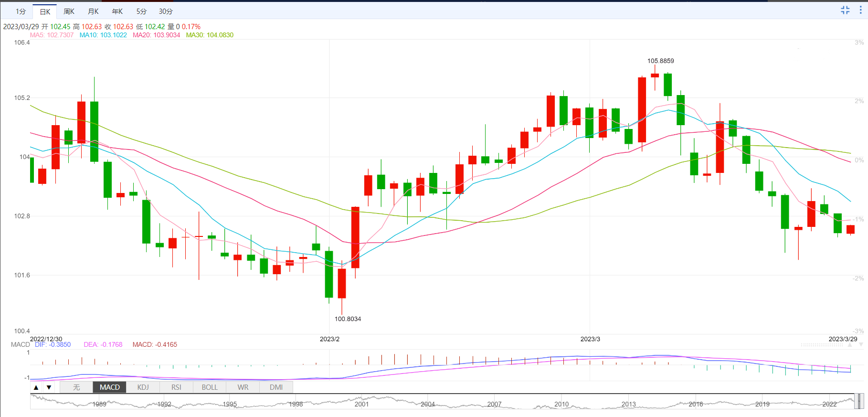The height and width of the screenshot is (417, 868).
Task: Select the MACD indicator button
Action: (x=110, y=387)
